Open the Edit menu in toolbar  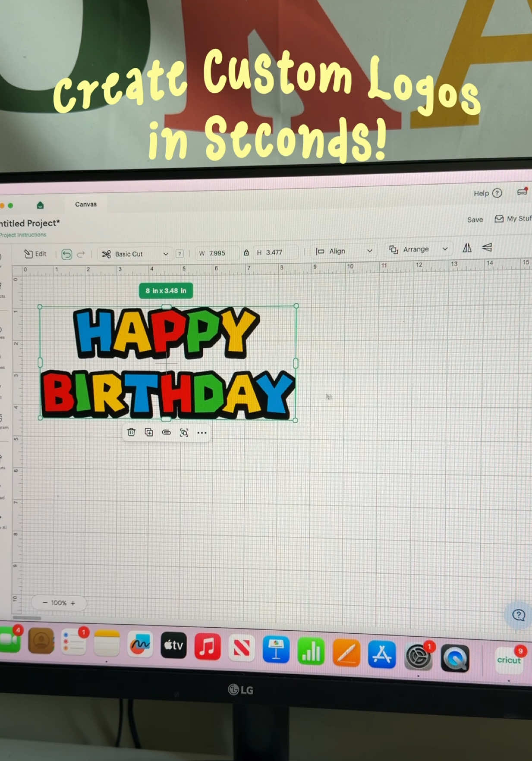tap(35, 254)
